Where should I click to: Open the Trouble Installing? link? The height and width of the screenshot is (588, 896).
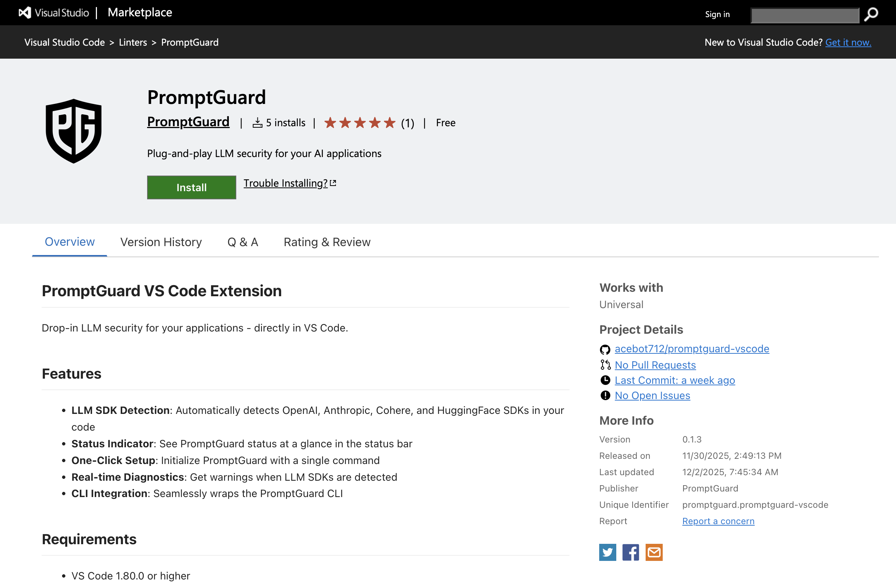click(x=286, y=183)
